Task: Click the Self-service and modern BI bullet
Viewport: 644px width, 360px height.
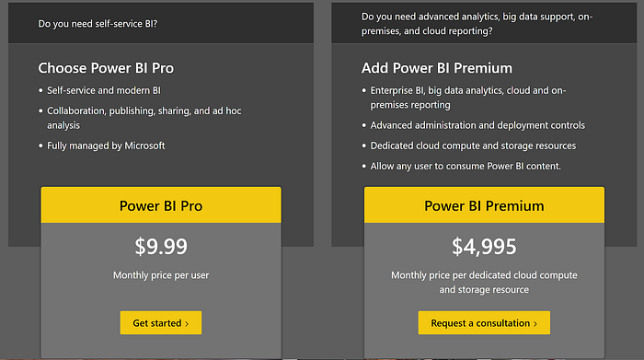Action: 103,90
